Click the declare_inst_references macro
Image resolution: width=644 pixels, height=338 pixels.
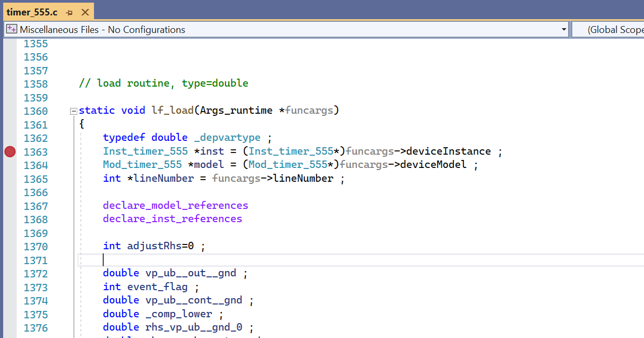173,219
